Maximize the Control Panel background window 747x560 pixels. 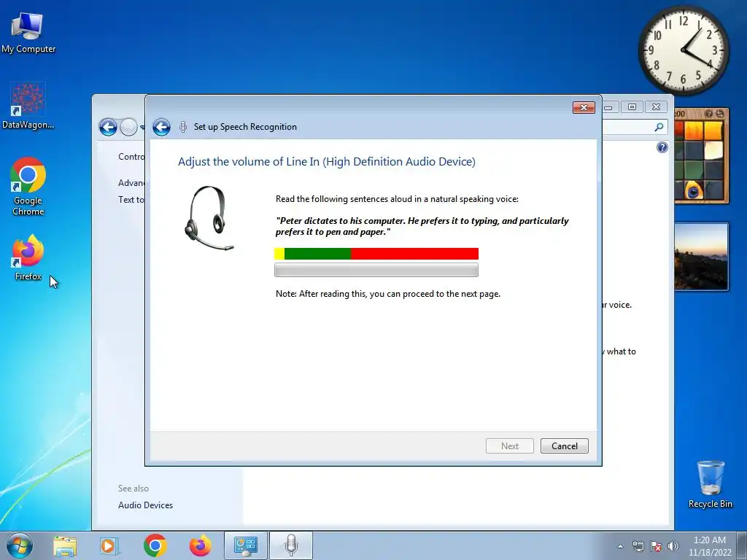click(632, 107)
